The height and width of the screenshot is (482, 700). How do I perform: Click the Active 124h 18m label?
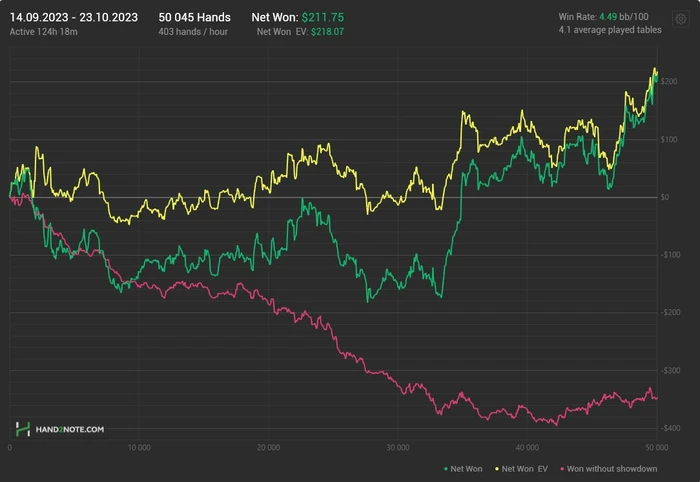pyautogui.click(x=43, y=32)
